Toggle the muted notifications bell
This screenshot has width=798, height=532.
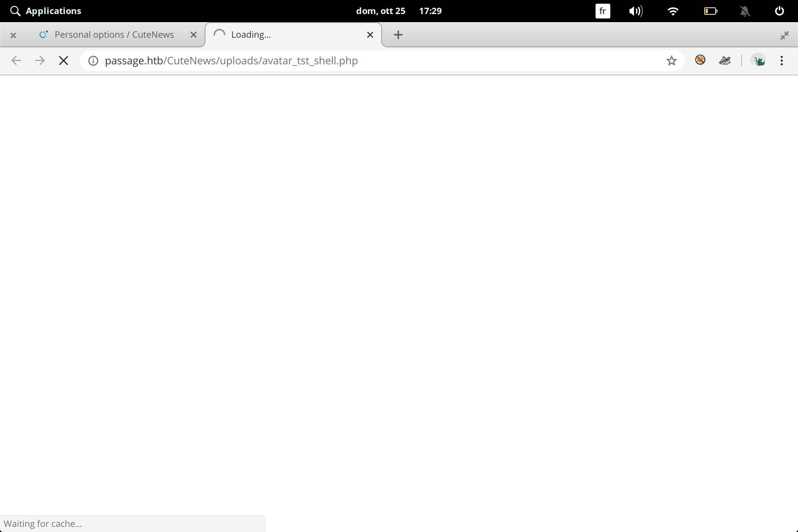click(745, 11)
